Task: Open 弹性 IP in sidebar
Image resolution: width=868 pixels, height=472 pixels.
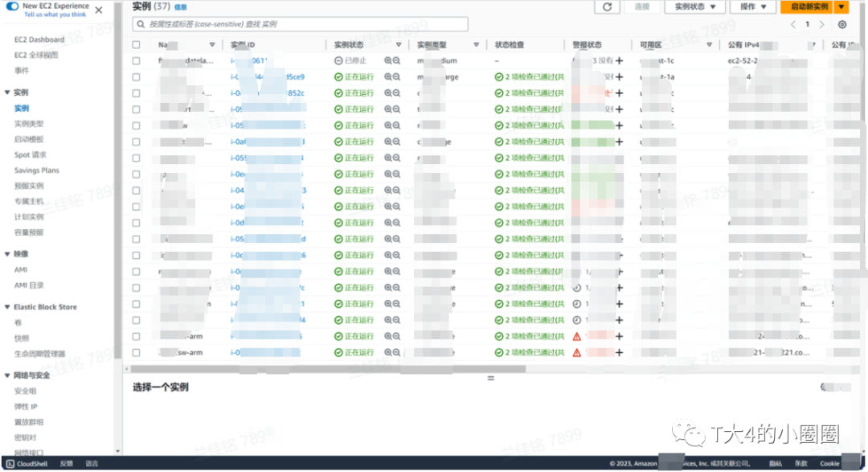Action: click(26, 406)
